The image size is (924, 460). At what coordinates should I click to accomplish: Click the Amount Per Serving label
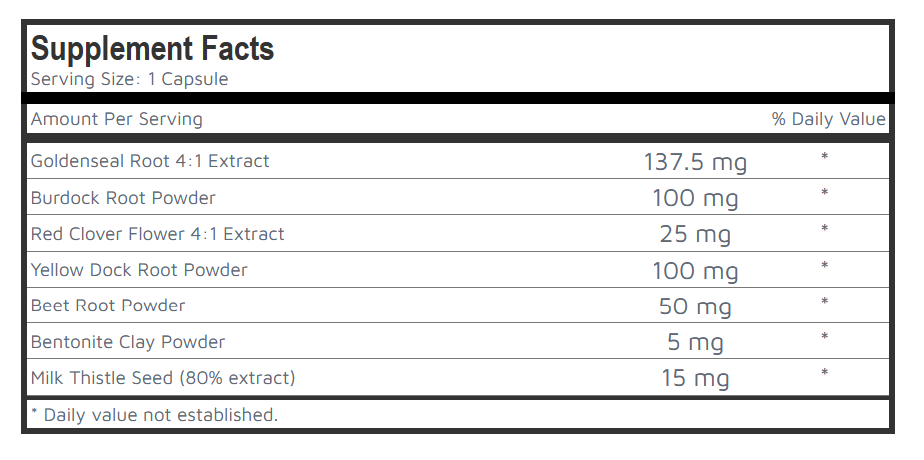pos(116,119)
